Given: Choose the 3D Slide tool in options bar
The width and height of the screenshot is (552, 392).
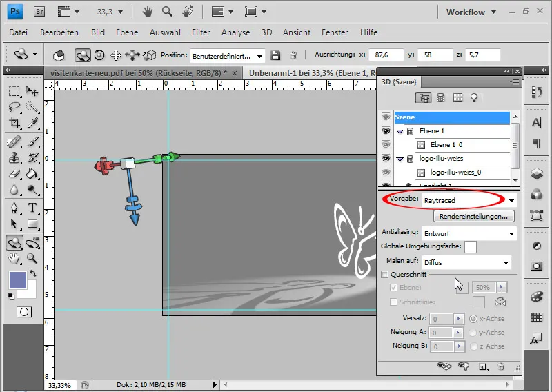Looking at the screenshot, I should coord(132,55).
